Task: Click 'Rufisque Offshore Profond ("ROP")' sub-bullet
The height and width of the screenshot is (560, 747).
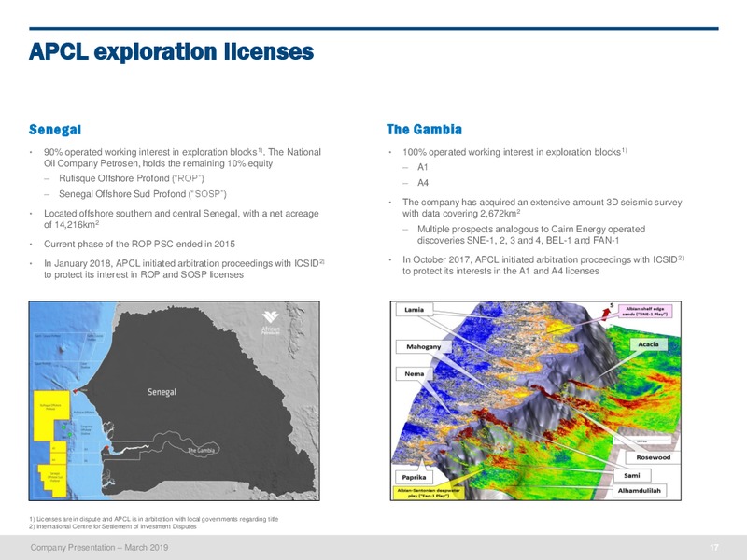Action: (x=132, y=178)
